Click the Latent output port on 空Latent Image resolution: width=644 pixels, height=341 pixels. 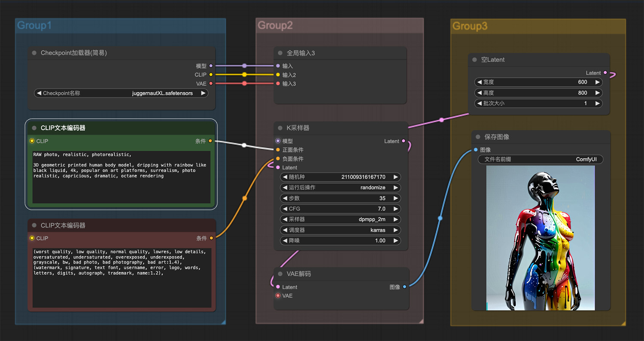605,73
